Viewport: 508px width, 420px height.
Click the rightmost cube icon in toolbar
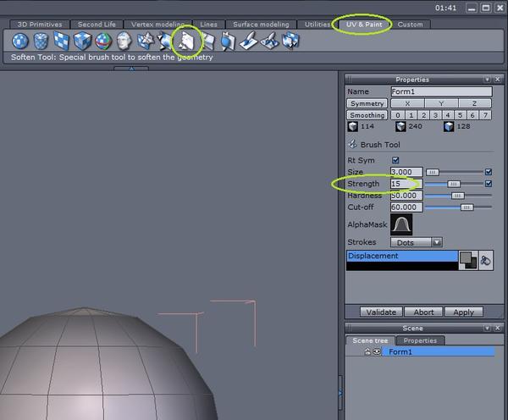tap(290, 41)
